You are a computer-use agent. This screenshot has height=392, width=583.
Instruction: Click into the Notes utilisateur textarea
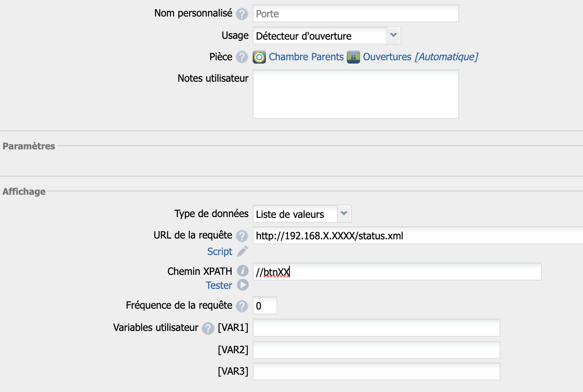[355, 94]
